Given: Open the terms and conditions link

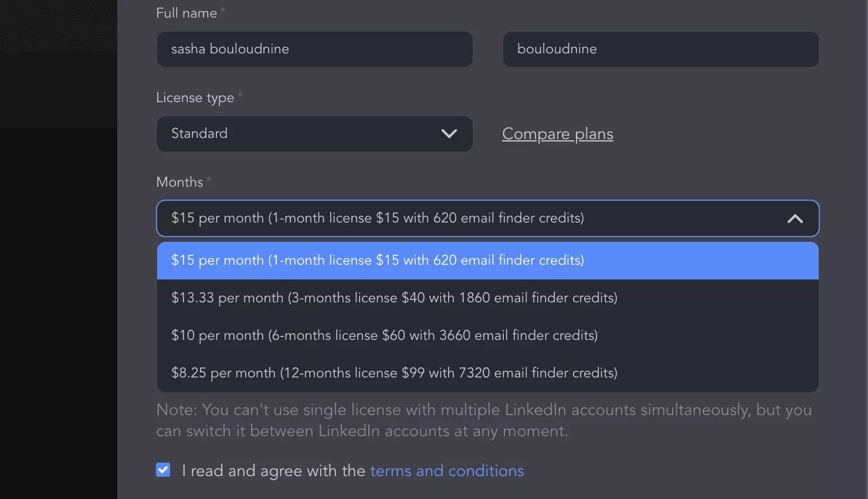Looking at the screenshot, I should (447, 470).
